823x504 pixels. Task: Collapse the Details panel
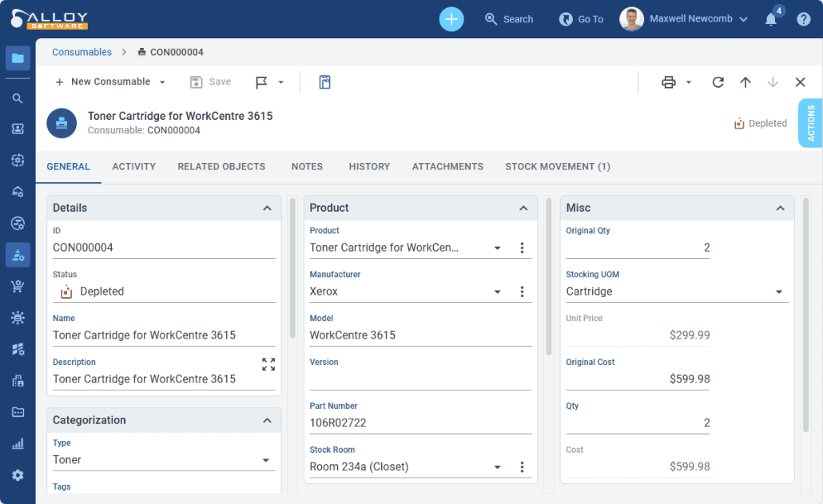click(267, 208)
